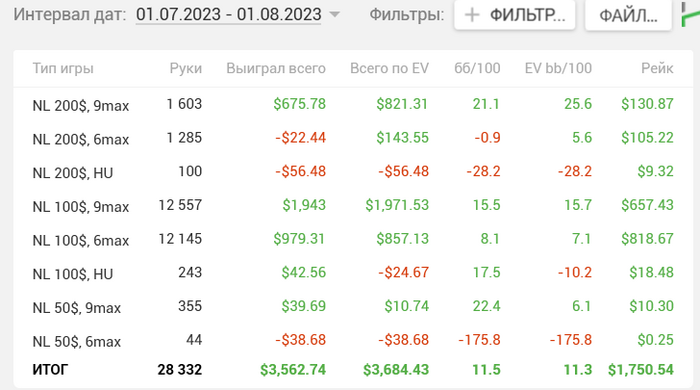Click the -0.9 bb/100 value
The width and height of the screenshot is (700, 390).
point(487,138)
